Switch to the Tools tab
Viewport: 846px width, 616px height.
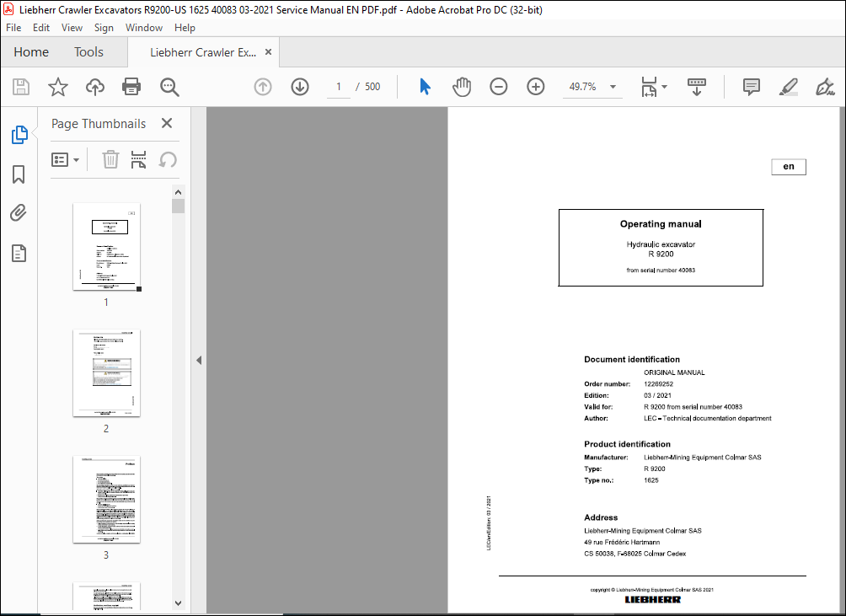[x=88, y=52]
